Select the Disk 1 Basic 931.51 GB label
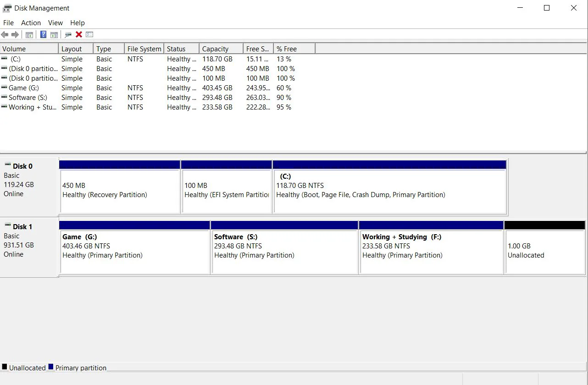This screenshot has width=588, height=385. pos(29,247)
